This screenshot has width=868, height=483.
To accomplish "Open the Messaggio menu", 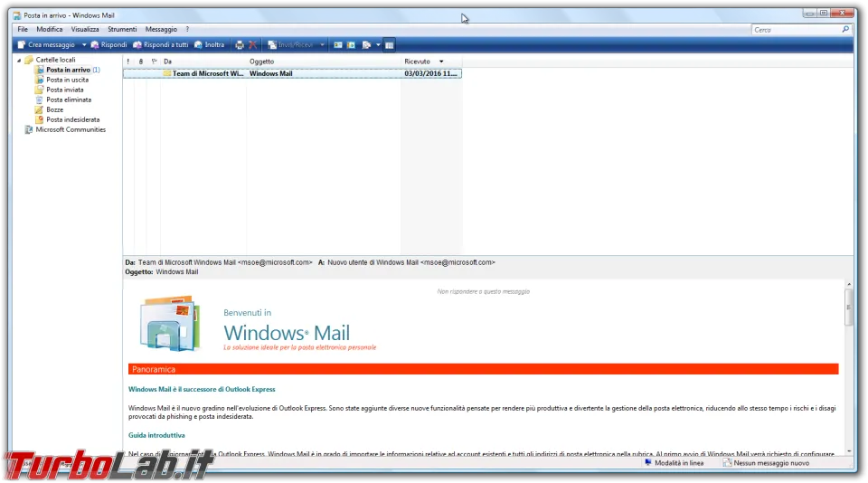I will coord(161,29).
